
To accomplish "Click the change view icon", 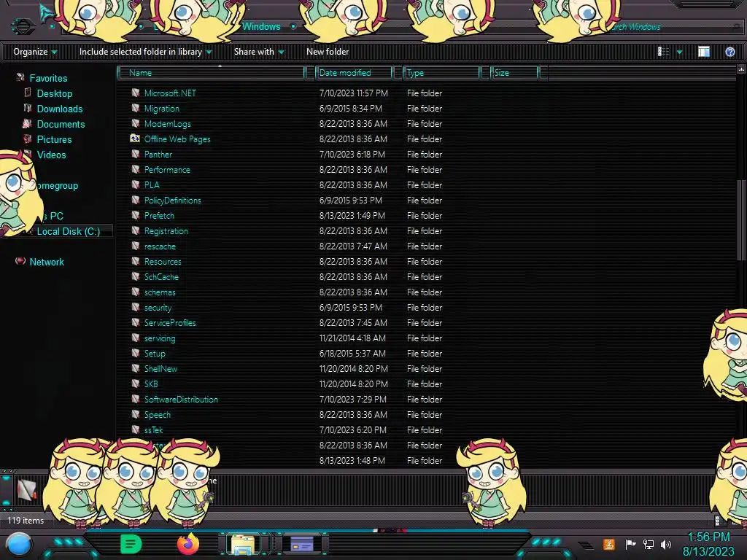I will pos(663,52).
